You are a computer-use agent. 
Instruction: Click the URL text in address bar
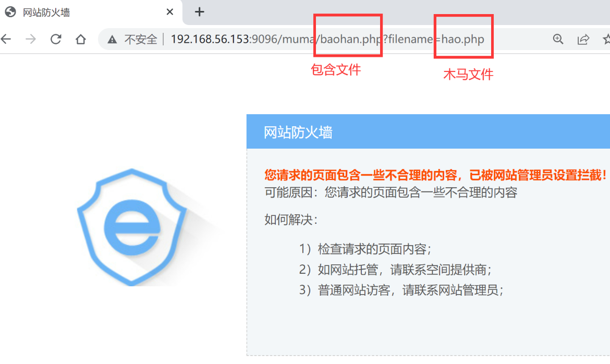coord(327,39)
